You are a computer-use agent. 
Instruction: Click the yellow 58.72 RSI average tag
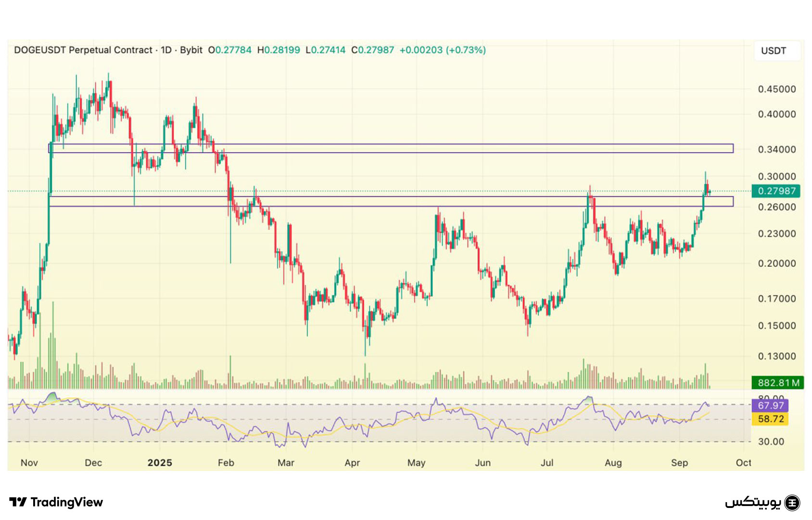tap(770, 419)
